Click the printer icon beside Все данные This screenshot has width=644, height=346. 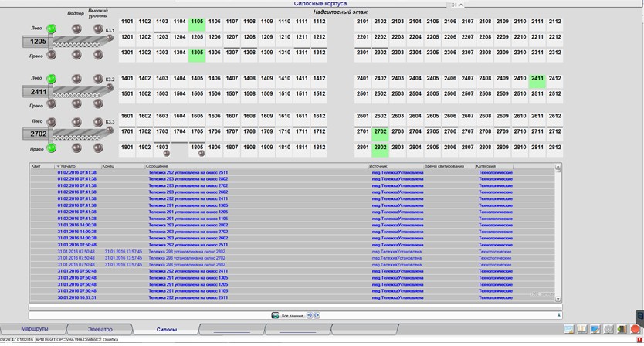[275, 316]
